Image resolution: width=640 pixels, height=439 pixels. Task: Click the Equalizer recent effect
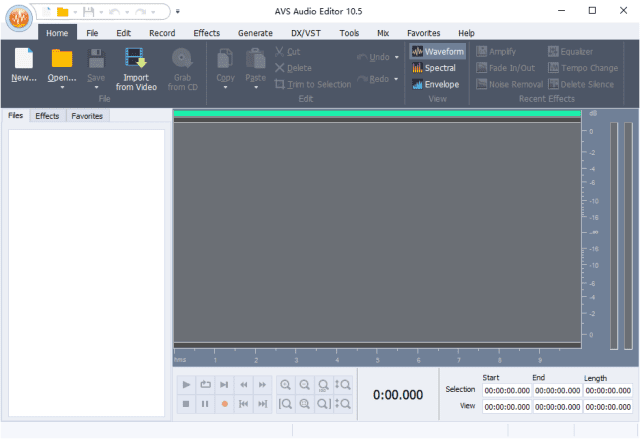click(570, 52)
